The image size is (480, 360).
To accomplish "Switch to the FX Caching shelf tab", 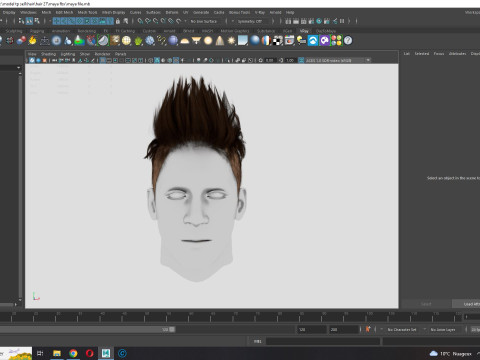I will pos(125,31).
